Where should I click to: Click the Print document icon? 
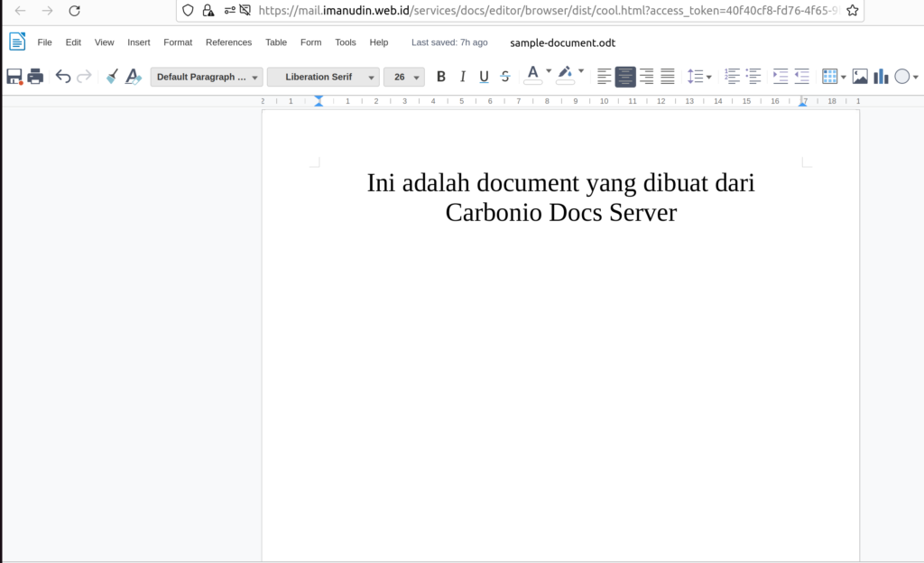(x=34, y=76)
